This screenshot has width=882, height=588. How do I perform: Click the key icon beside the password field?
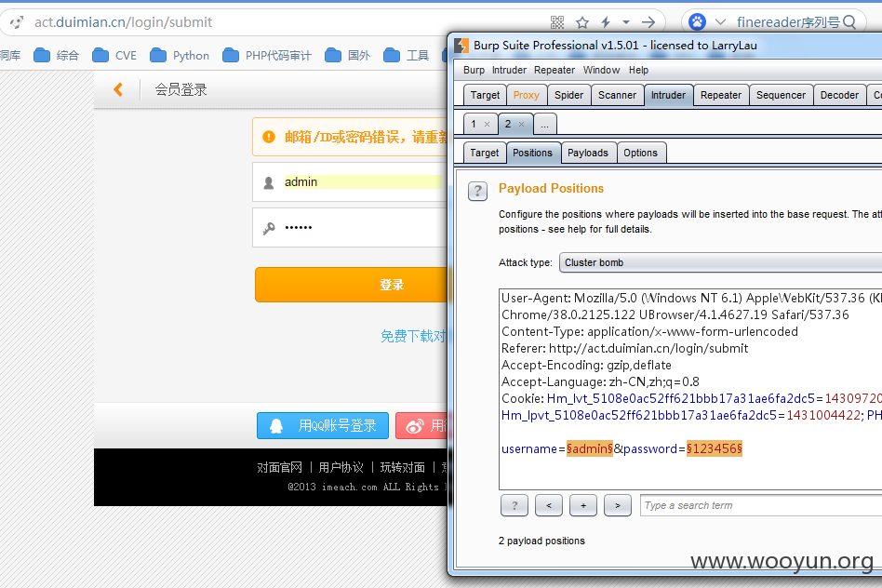pos(269,228)
